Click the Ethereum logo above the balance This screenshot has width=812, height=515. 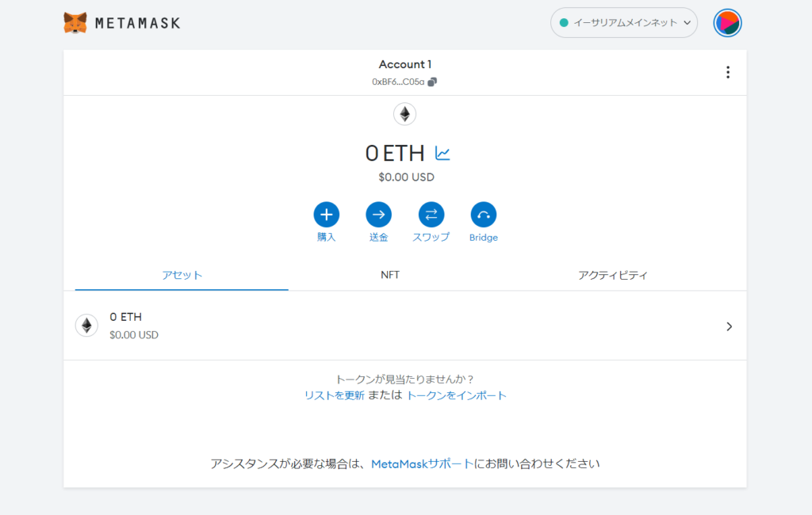404,114
